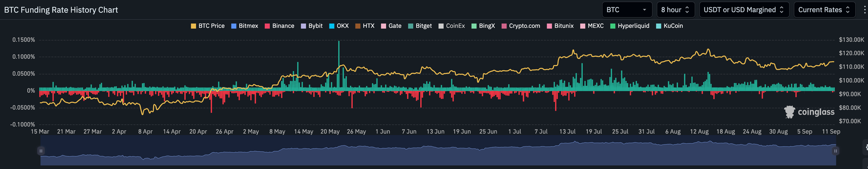
Task: Toggle Hyperliquid series in legend
Action: [x=630, y=26]
